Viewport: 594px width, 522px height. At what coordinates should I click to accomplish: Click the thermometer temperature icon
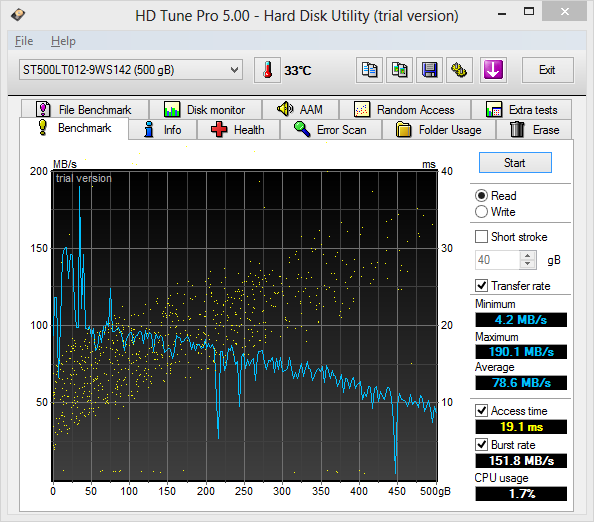coord(267,70)
